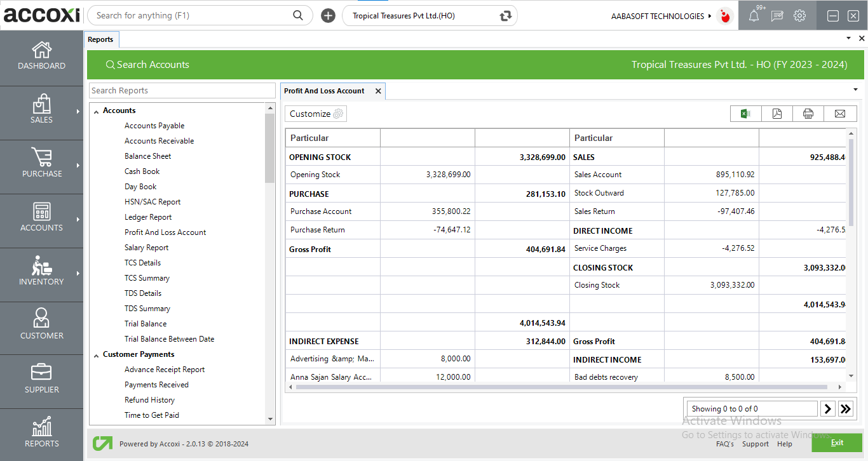868x461 pixels.
Task: Open the Customize report dialog
Action: coord(315,113)
